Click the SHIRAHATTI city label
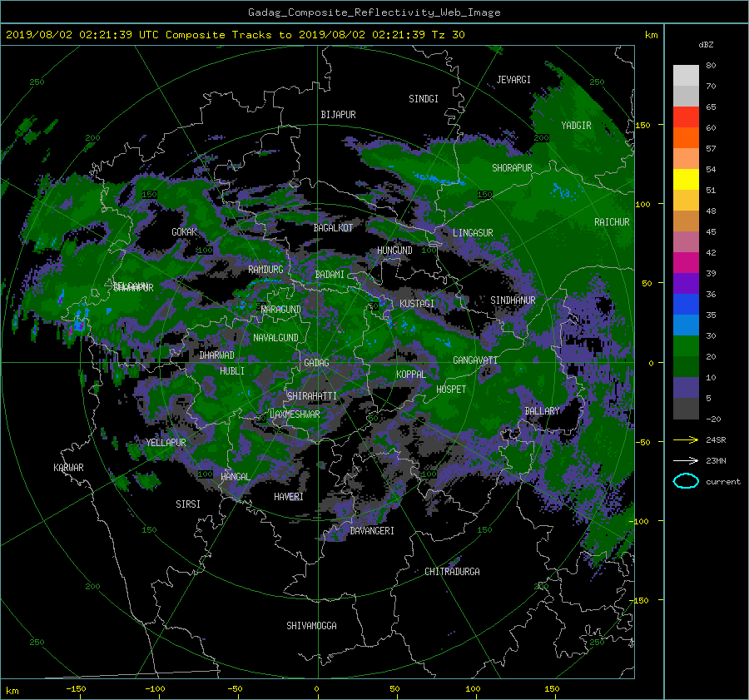Viewport: 749px width, 700px height. [312, 396]
